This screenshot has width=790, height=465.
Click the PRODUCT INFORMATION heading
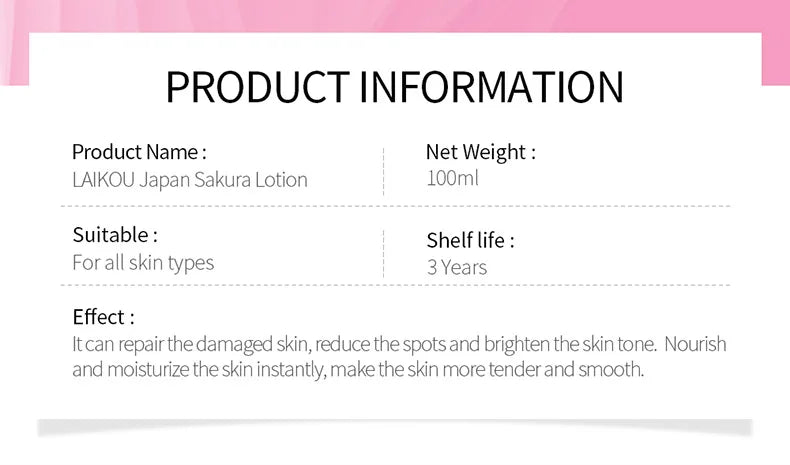(x=394, y=87)
